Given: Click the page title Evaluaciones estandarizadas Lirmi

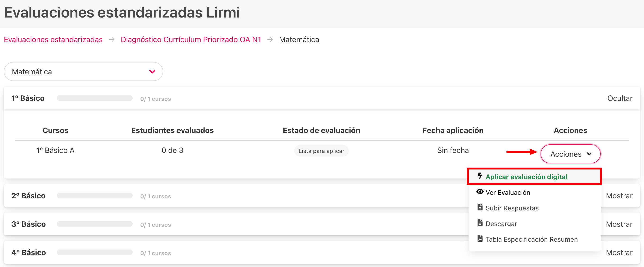Looking at the screenshot, I should point(122,12).
